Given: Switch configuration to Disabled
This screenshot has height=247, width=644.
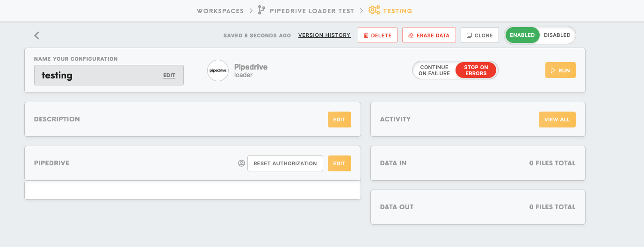Looking at the screenshot, I should [557, 35].
